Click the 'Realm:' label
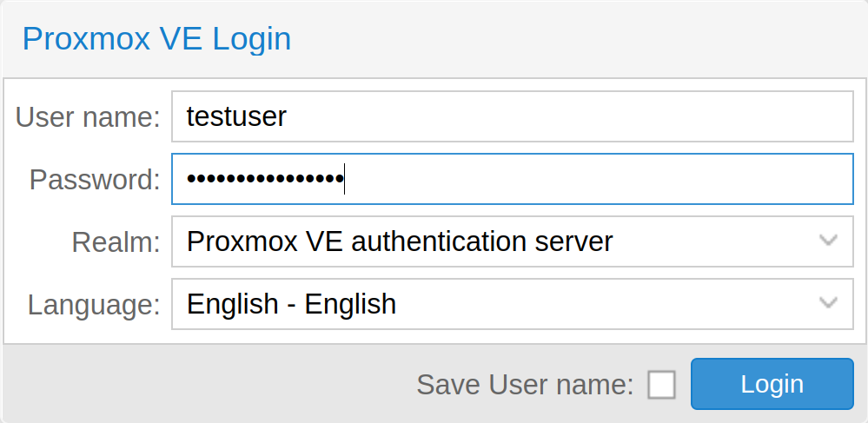The image size is (868, 423). (116, 242)
